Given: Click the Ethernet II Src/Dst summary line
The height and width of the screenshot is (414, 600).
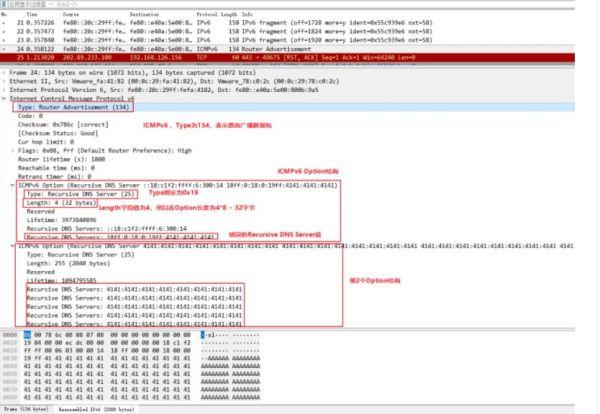Looking at the screenshot, I should pos(174,81).
